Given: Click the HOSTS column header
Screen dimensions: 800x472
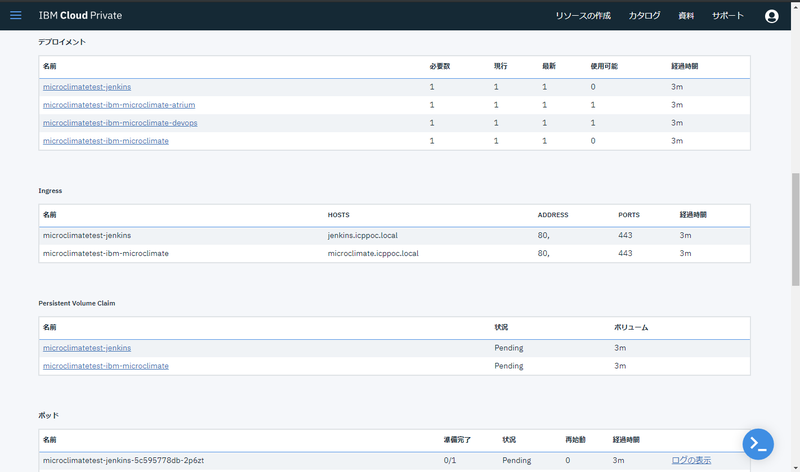Looking at the screenshot, I should click(338, 215).
